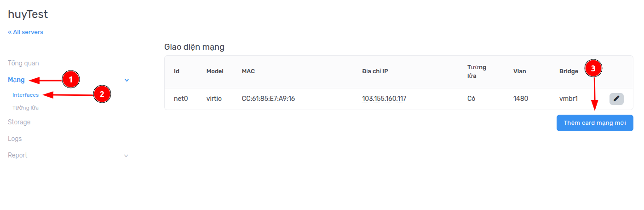Click the red annotation circle numbered 3
The height and width of the screenshot is (210, 644).
[x=593, y=69]
